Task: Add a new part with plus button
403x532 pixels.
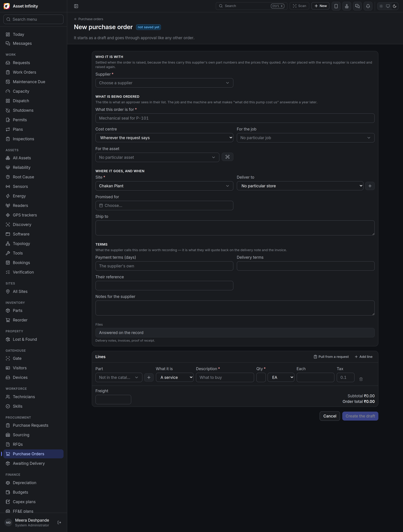Action: [149, 377]
